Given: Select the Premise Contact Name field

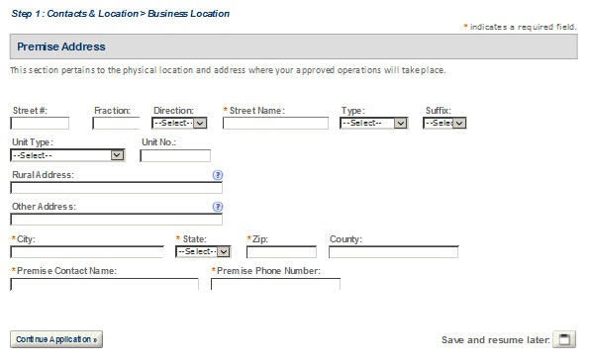Looking at the screenshot, I should click(104, 285).
